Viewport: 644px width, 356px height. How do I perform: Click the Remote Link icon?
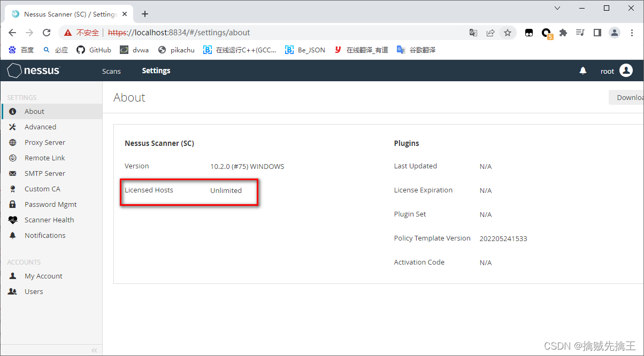coord(13,158)
